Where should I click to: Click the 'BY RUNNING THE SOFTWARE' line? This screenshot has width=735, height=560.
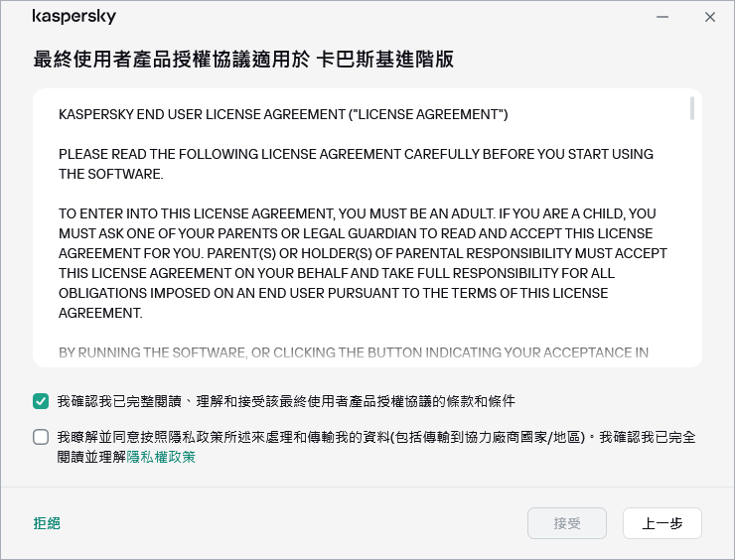click(354, 352)
